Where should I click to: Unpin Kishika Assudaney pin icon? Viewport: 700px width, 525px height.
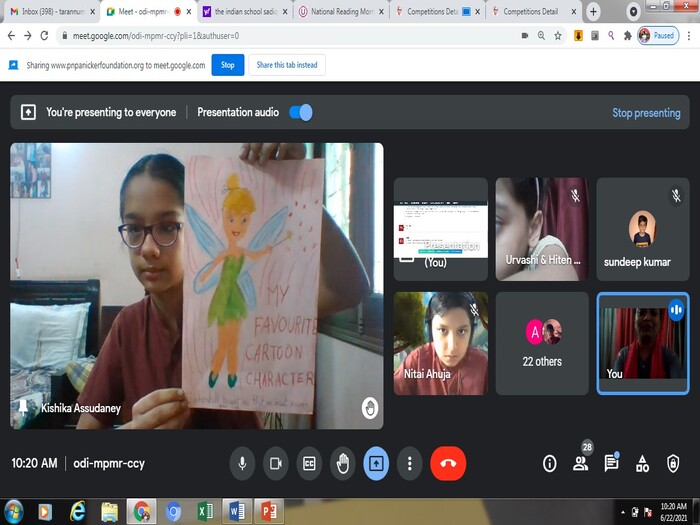tap(22, 408)
